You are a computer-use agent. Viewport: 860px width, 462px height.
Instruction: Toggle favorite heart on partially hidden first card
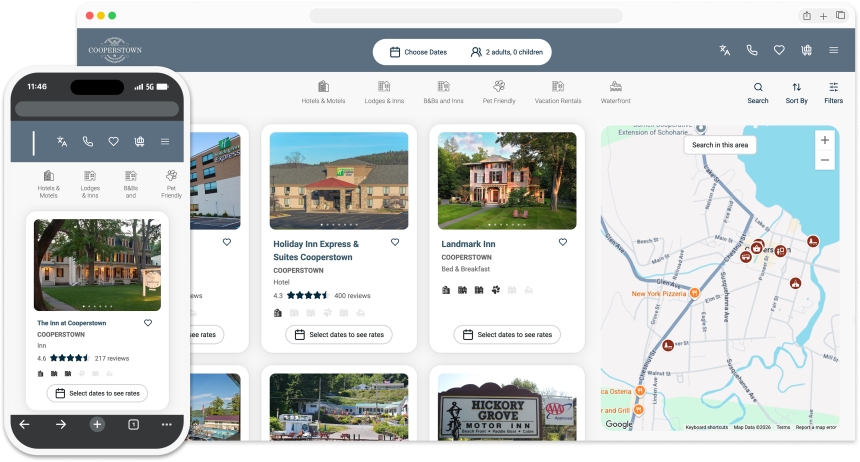pos(227,242)
